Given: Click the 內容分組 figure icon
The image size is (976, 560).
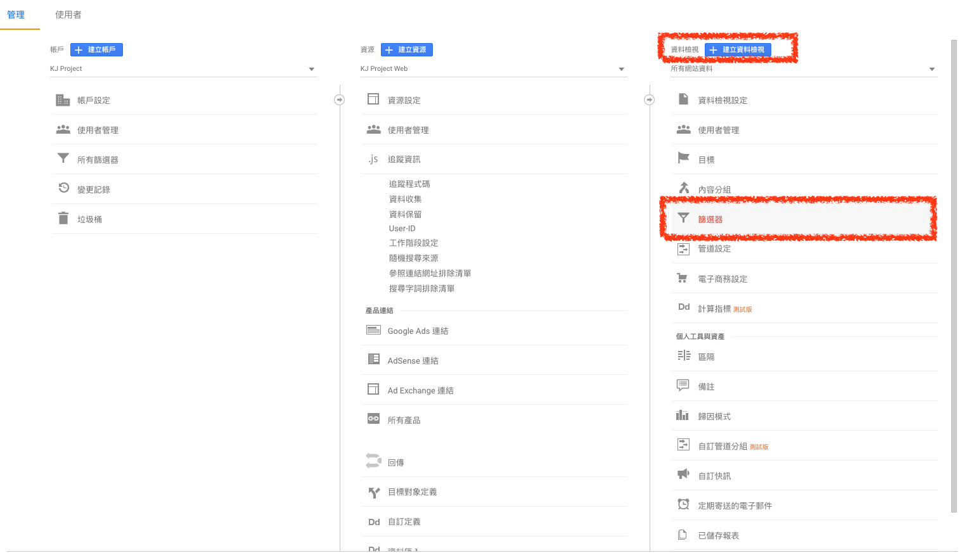Looking at the screenshot, I should coord(684,188).
